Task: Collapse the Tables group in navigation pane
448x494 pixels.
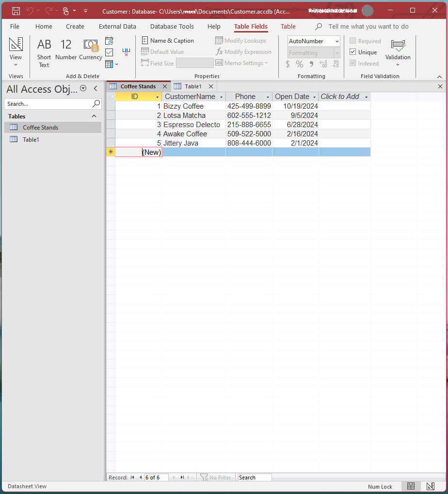Action: (94, 116)
